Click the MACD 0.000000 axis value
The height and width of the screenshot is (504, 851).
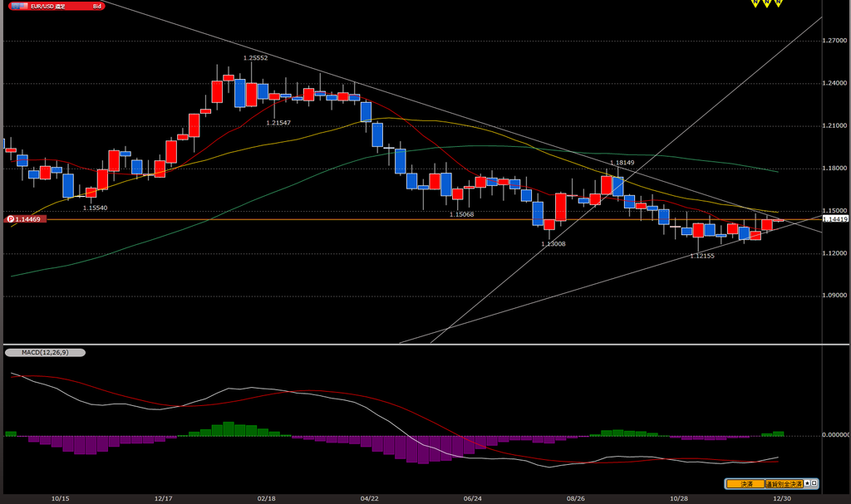pyautogui.click(x=836, y=434)
